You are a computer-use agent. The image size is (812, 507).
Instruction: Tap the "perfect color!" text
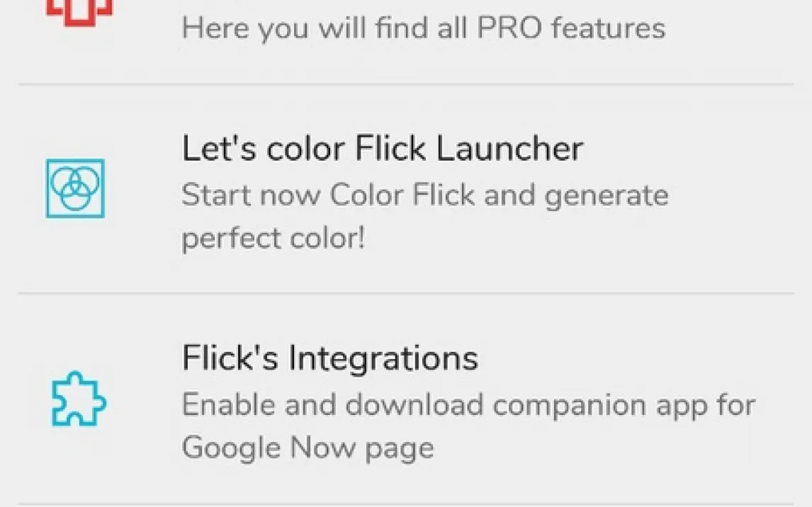(273, 239)
